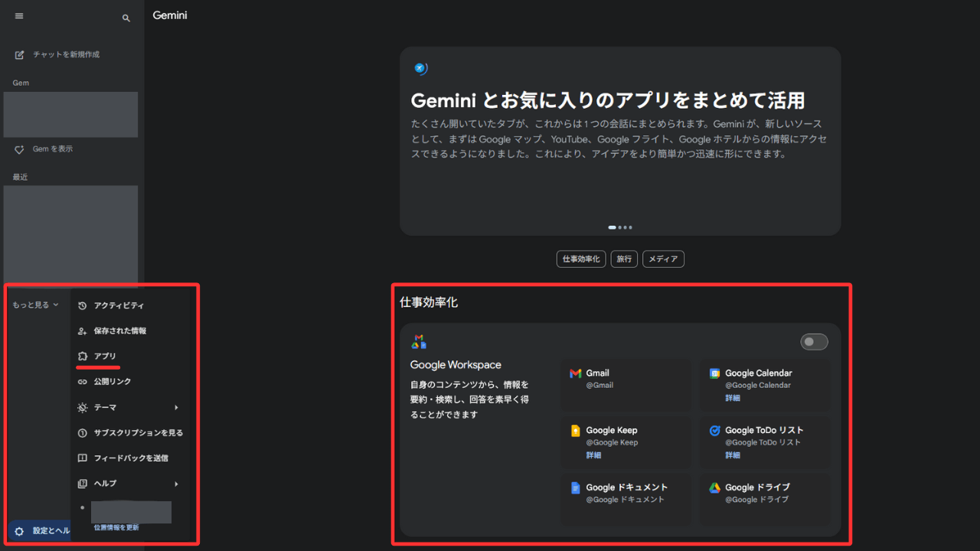Click the Google Workspace heading text
Screen dimensions: 980x551
point(456,365)
